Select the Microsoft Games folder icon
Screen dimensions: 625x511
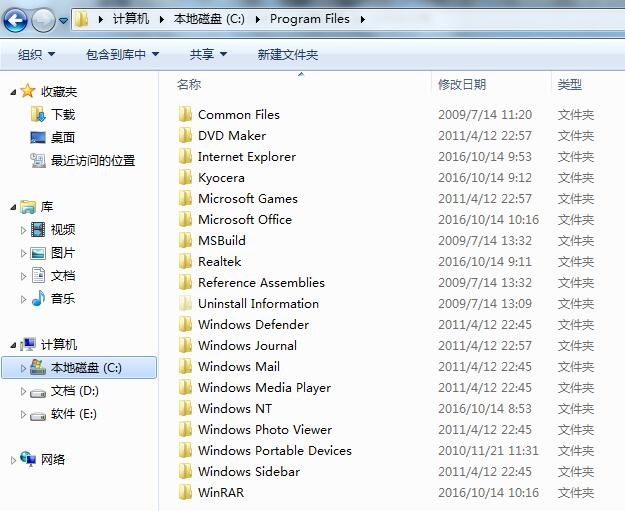click(x=185, y=198)
